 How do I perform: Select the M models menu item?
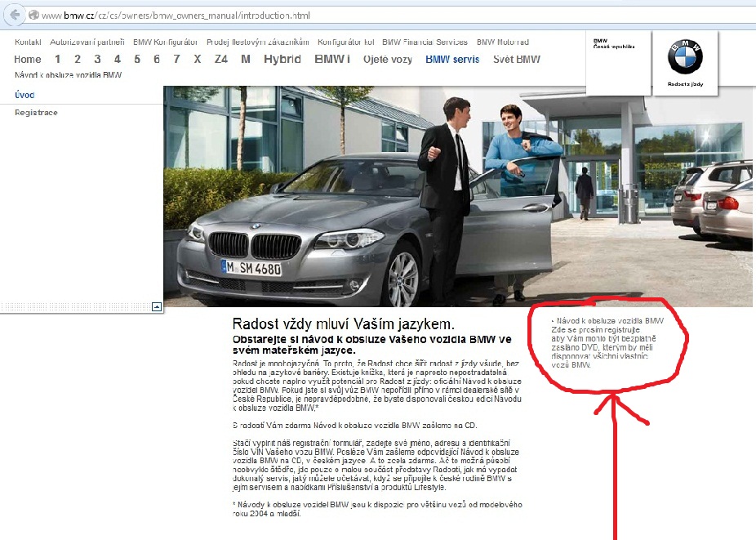click(246, 60)
